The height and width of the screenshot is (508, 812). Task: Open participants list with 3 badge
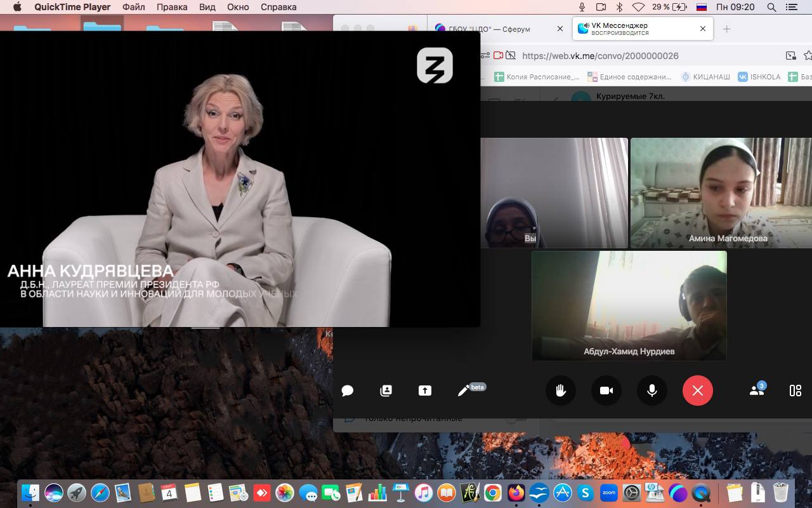(x=756, y=391)
